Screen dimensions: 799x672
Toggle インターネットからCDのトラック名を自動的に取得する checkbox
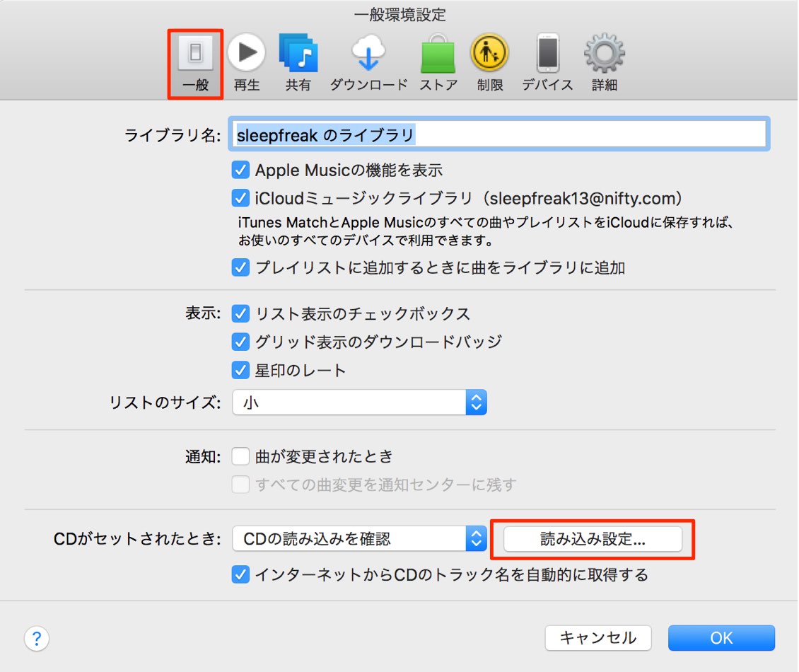tap(240, 574)
